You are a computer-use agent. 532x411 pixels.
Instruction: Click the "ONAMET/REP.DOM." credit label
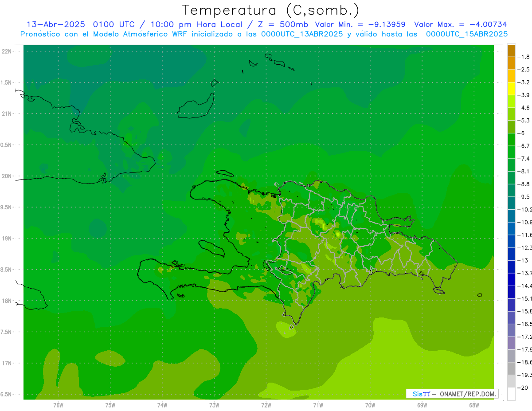[468, 394]
